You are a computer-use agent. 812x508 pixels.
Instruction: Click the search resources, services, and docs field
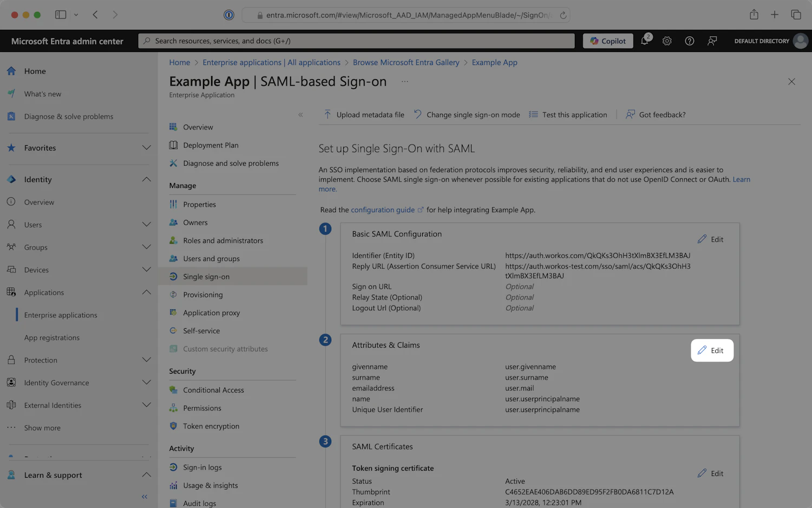pyautogui.click(x=356, y=41)
